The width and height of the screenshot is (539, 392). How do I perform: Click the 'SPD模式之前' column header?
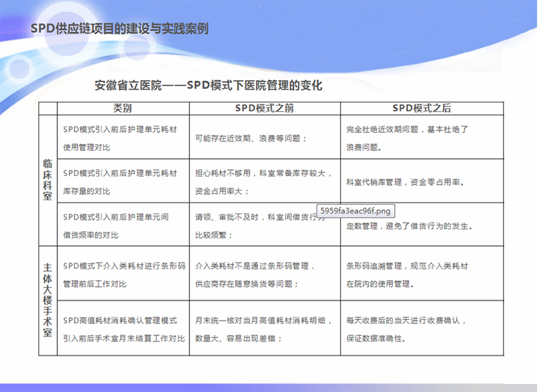[x=264, y=108]
